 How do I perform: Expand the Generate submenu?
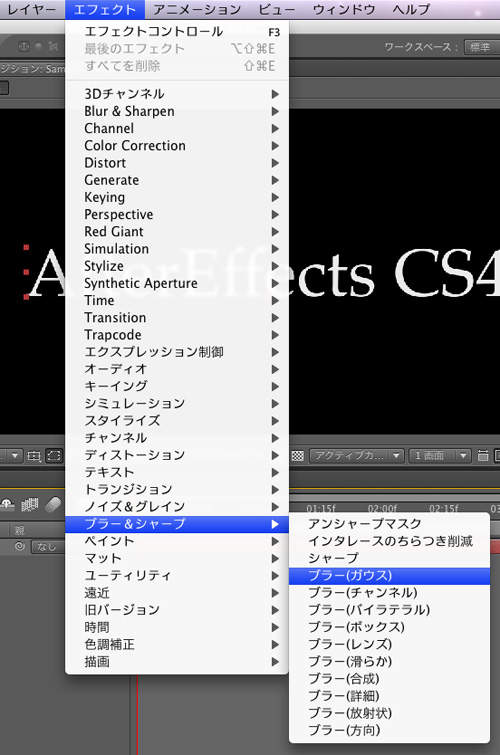pos(177,180)
